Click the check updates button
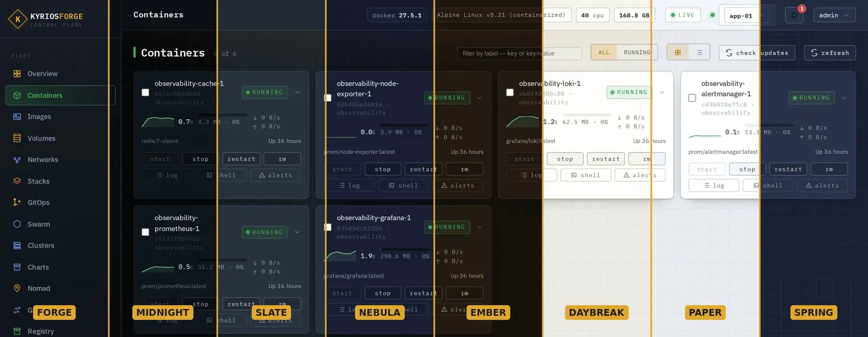Viewport: 868px width, 337px height. [757, 53]
